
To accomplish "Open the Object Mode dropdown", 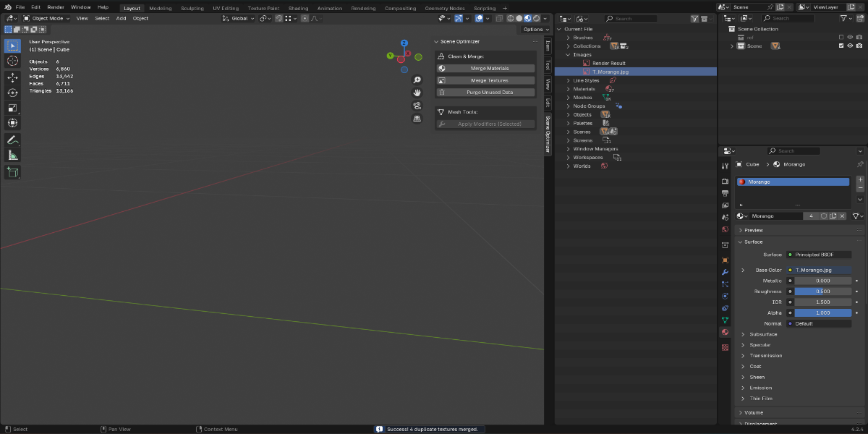I will point(47,18).
